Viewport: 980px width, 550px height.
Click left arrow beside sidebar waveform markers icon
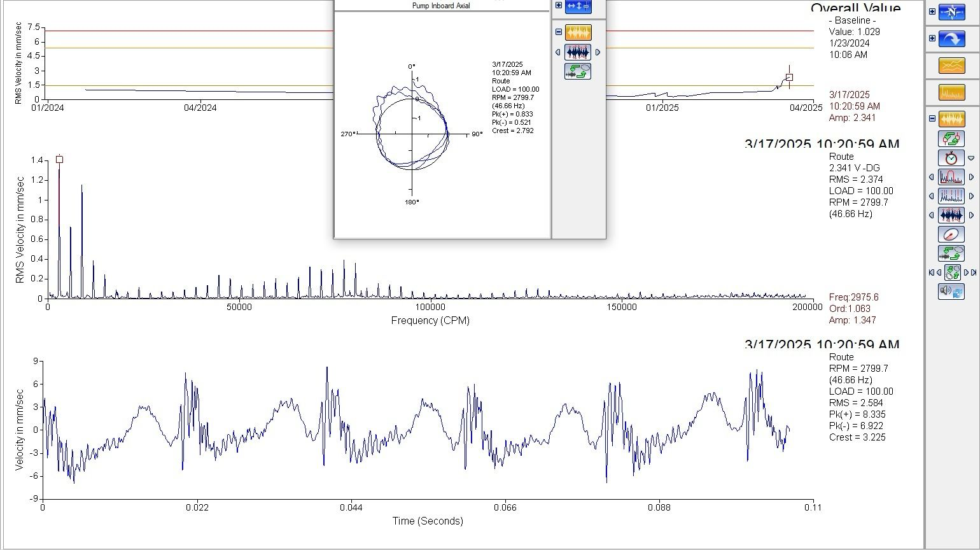932,215
